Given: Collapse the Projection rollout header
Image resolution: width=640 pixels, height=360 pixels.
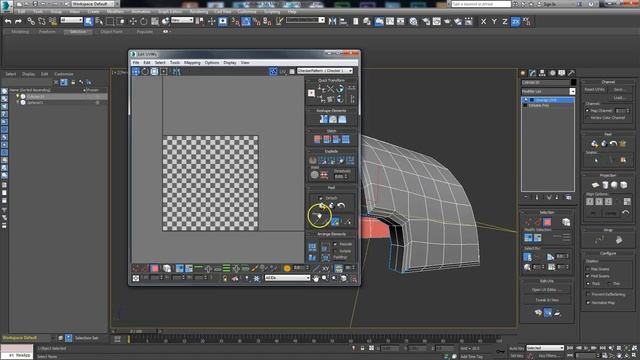Looking at the screenshot, I should pyautogui.click(x=608, y=176).
